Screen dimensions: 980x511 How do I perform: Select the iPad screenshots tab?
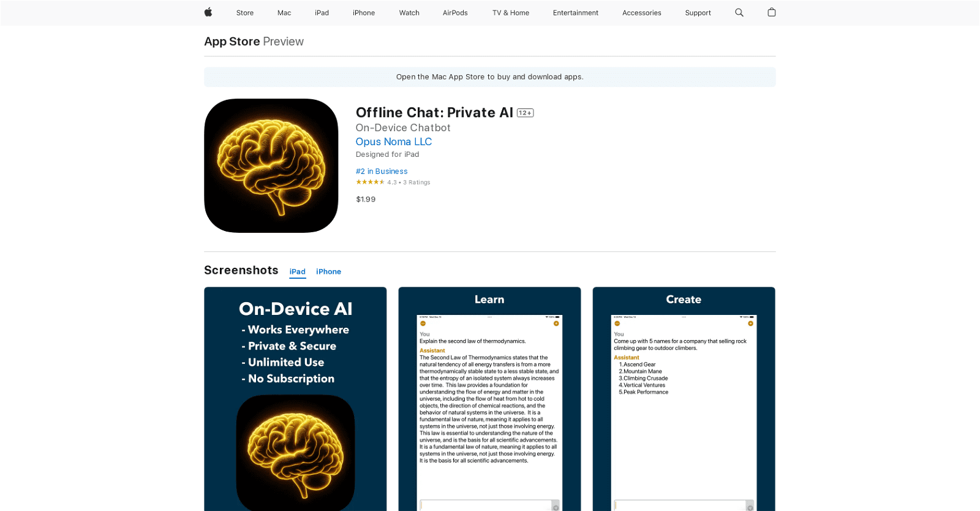(298, 271)
